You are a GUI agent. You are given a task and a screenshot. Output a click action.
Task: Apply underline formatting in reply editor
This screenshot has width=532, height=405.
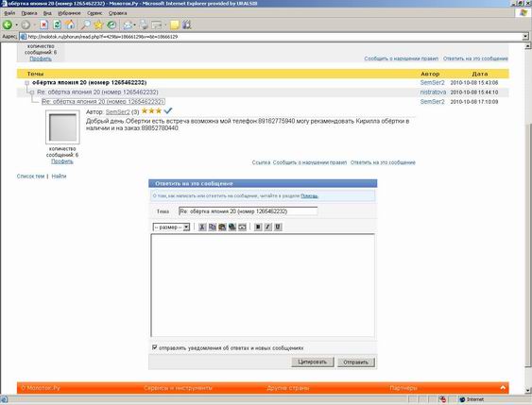click(278, 227)
